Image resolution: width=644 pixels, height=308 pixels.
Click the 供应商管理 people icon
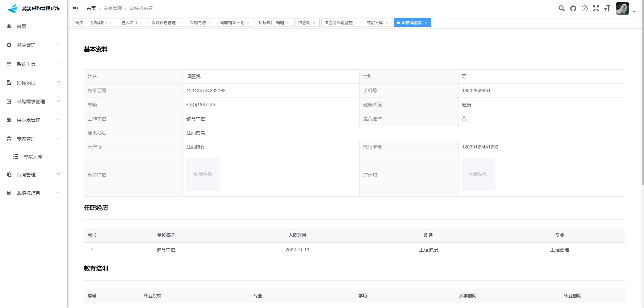pyautogui.click(x=9, y=120)
